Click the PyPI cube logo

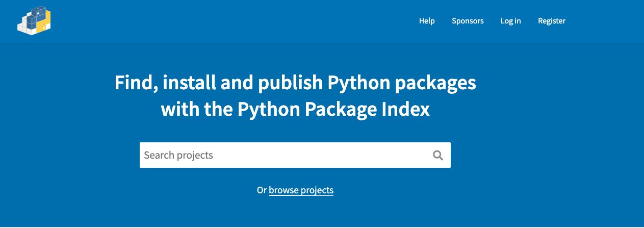point(34,21)
